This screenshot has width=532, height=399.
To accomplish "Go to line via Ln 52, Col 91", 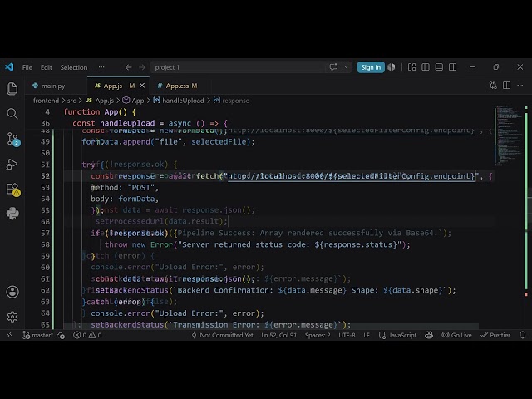I will (279, 335).
